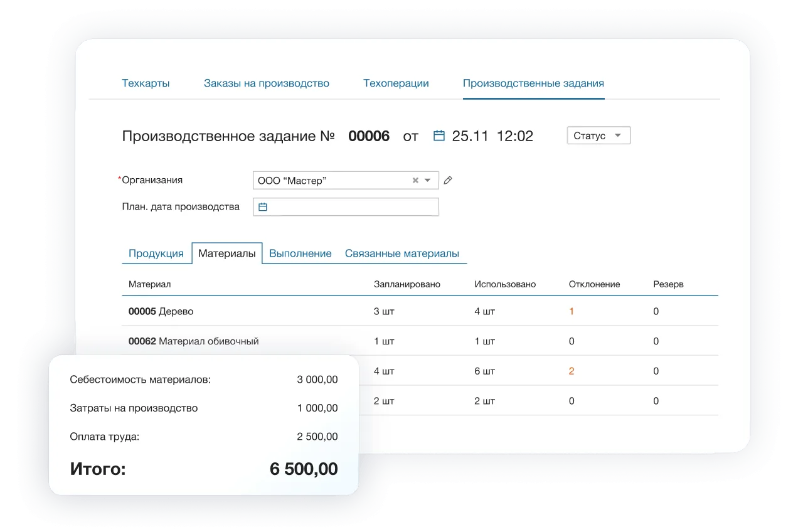
Task: Open the Продукция sub-tab
Action: pyautogui.click(x=156, y=253)
